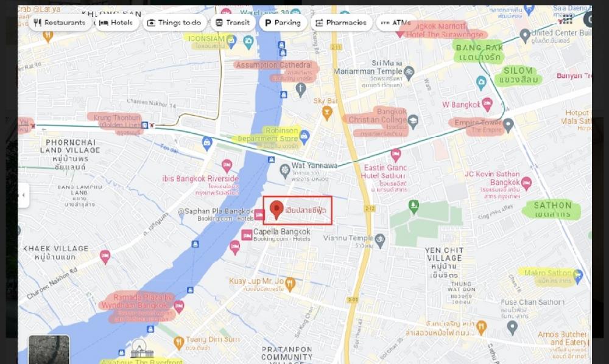The height and width of the screenshot is (364, 609).
Task: Open @Saphan Pla Bangkok hotel pin
Action: tap(259, 215)
